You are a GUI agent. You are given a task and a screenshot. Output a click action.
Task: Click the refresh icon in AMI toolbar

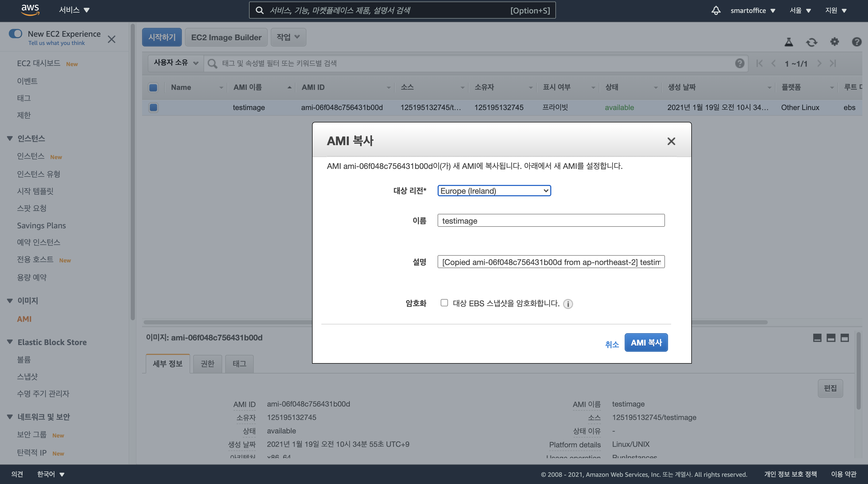tap(811, 42)
